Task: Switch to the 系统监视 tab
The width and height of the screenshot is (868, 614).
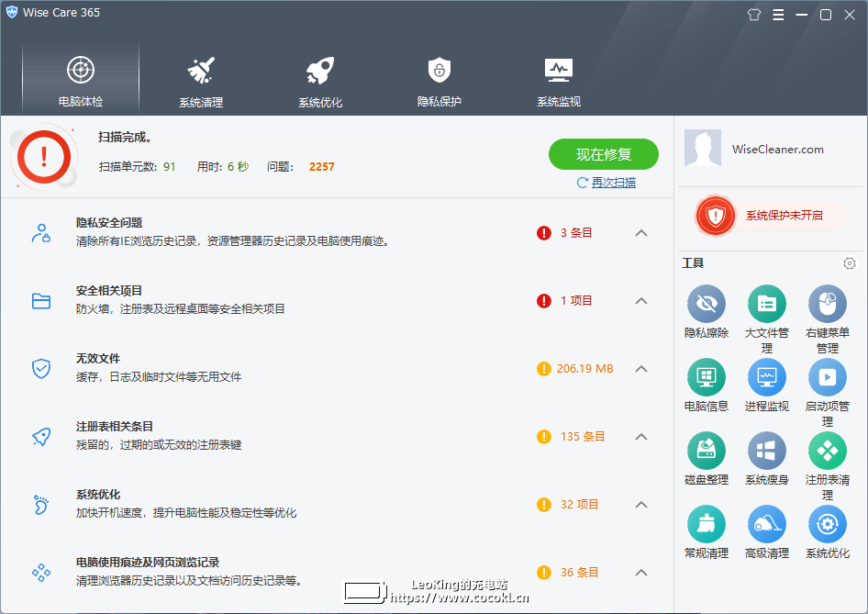Action: point(559,80)
